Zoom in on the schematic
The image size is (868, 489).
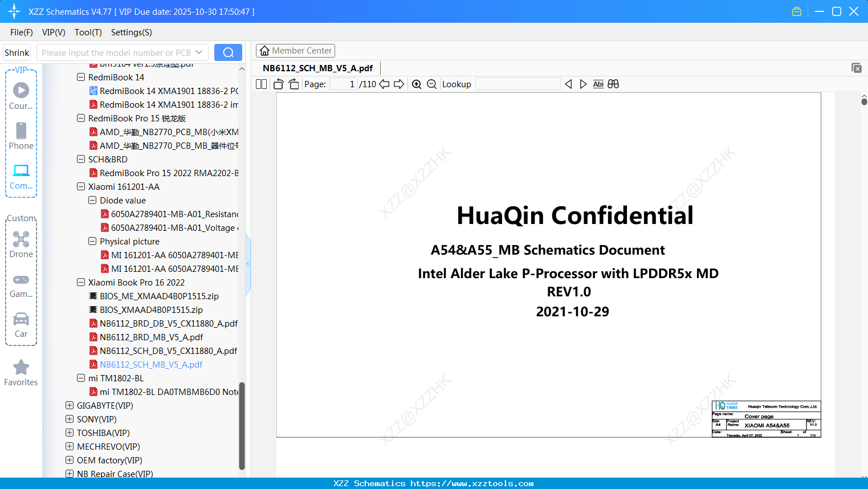(x=417, y=84)
